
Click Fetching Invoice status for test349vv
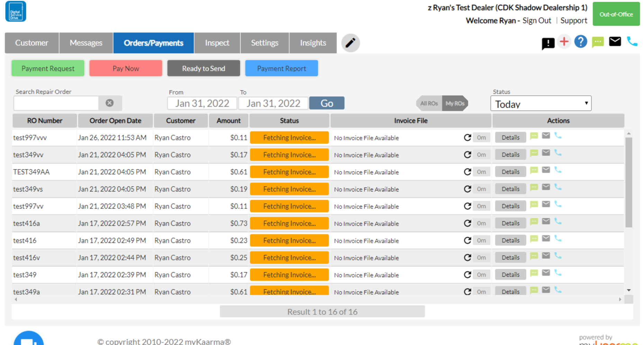pyautogui.click(x=289, y=154)
